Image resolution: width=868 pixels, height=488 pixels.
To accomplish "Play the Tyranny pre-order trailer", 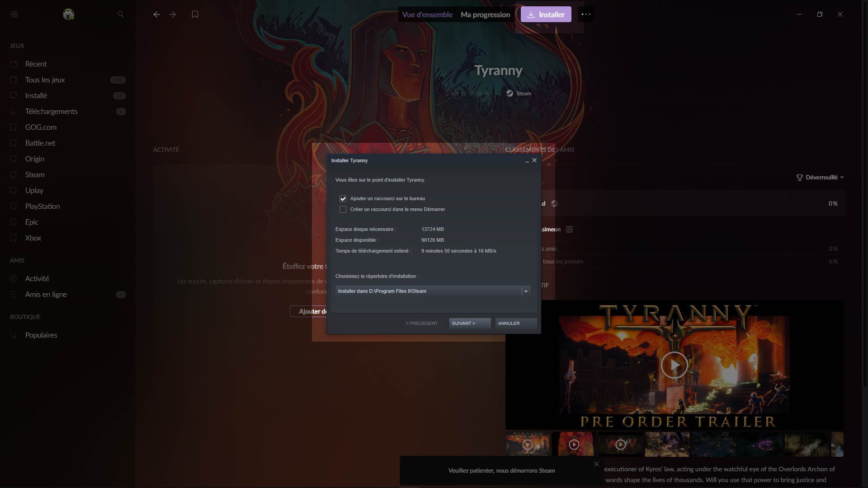I will coord(674,365).
